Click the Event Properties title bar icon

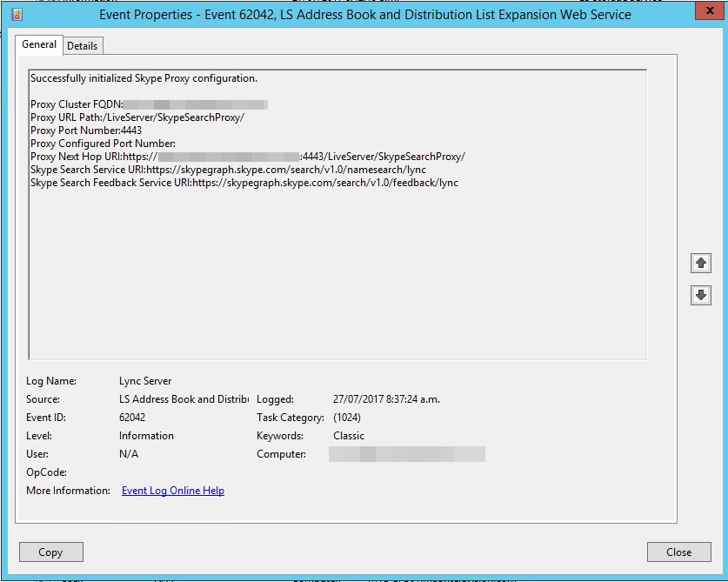(17, 15)
